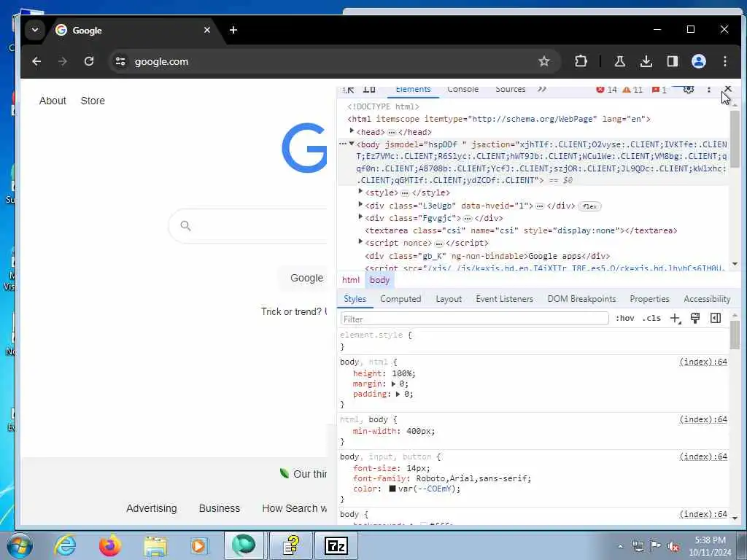Open a new tab with plus button
This screenshot has height=560, width=747.
point(233,30)
